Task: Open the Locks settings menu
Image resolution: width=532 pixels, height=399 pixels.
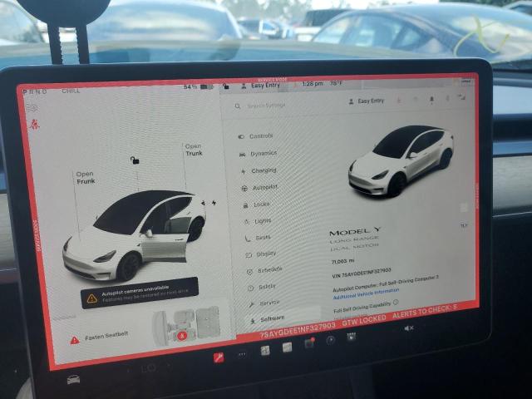Action: [x=257, y=204]
